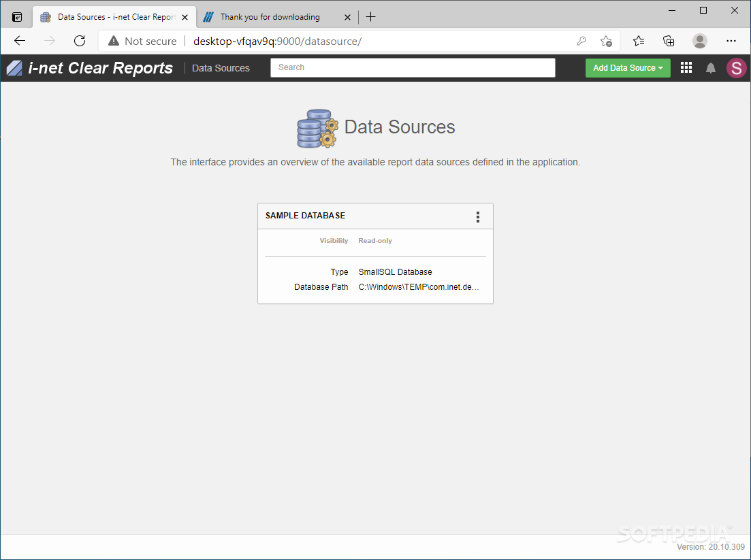The image size is (751, 560).
Task: Open the Favorites list icon
Action: tap(639, 41)
